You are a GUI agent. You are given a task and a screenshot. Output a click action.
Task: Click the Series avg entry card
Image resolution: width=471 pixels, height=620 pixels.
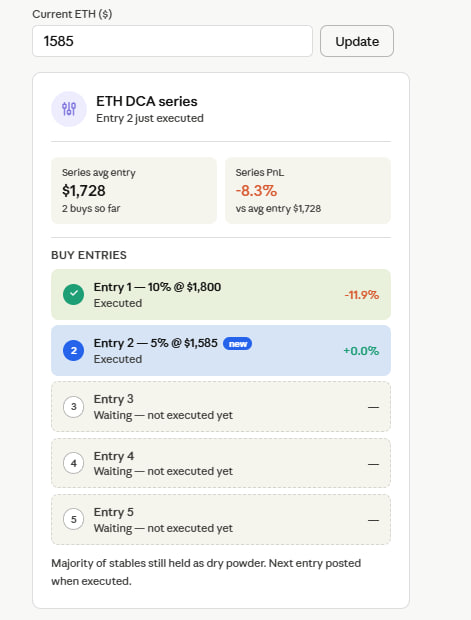pyautogui.click(x=134, y=191)
